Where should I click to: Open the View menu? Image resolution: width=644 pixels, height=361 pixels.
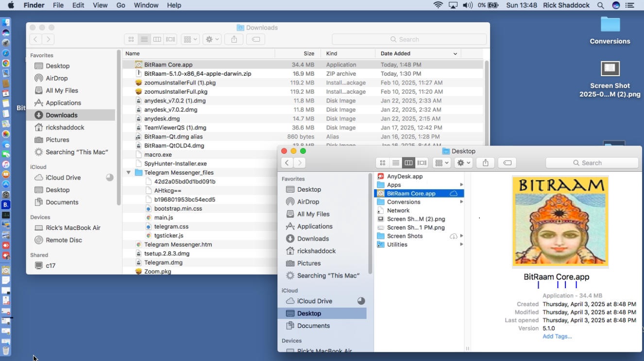[100, 5]
